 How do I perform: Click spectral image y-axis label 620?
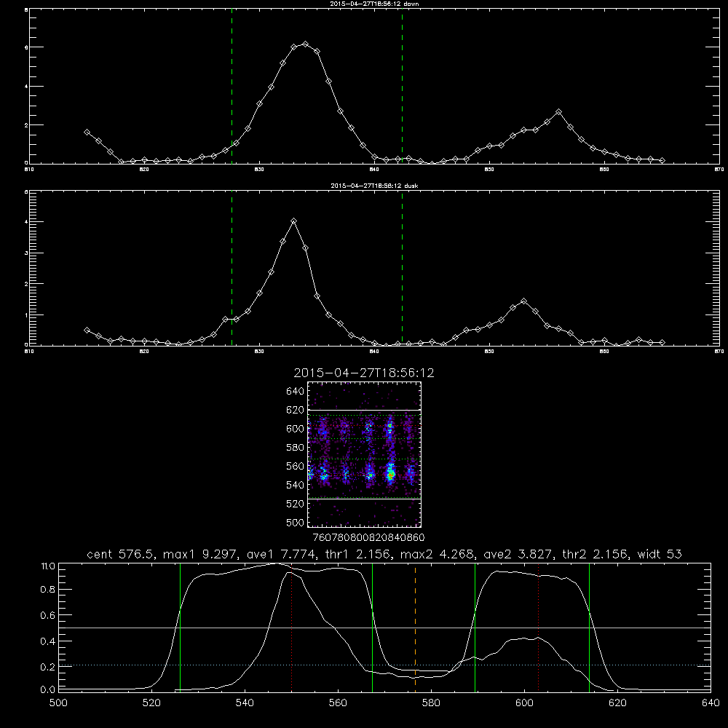tap(295, 410)
